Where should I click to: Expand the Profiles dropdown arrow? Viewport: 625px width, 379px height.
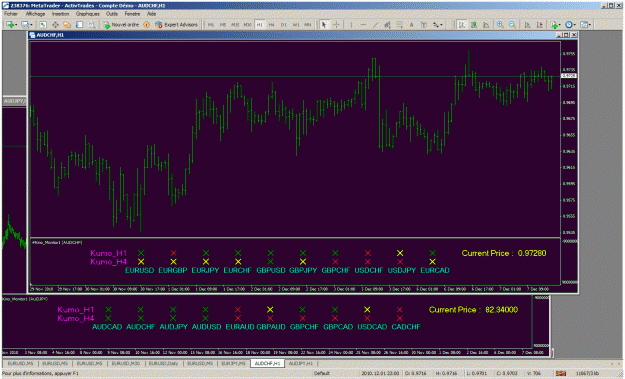31,25
